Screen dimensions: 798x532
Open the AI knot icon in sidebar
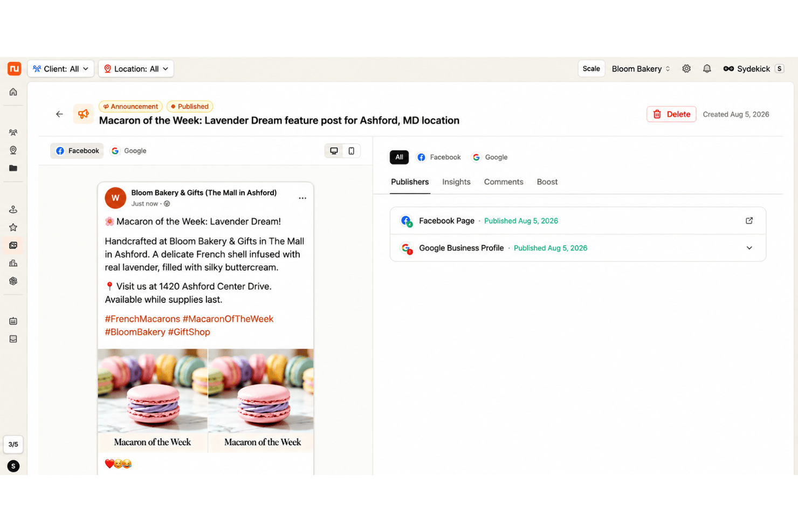click(x=13, y=281)
